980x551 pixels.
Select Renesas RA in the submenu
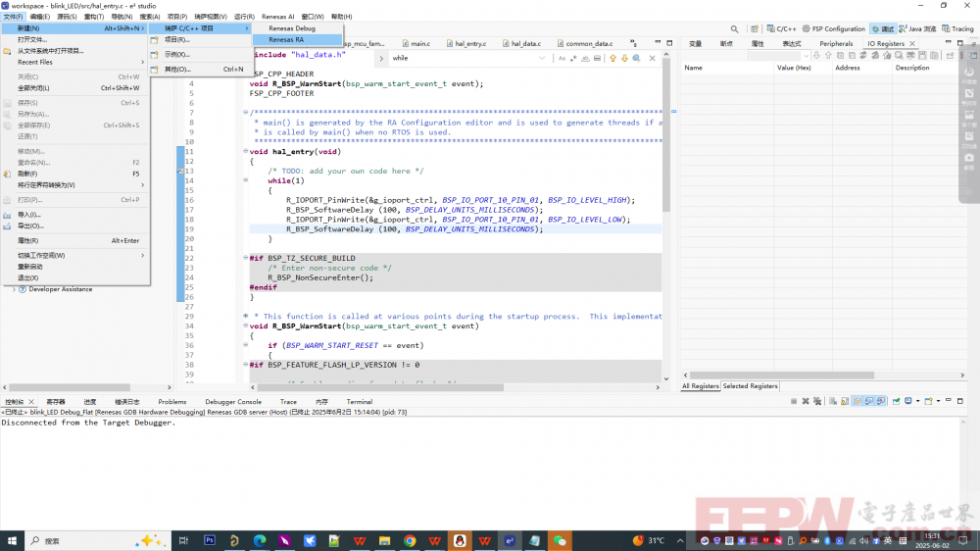297,39
